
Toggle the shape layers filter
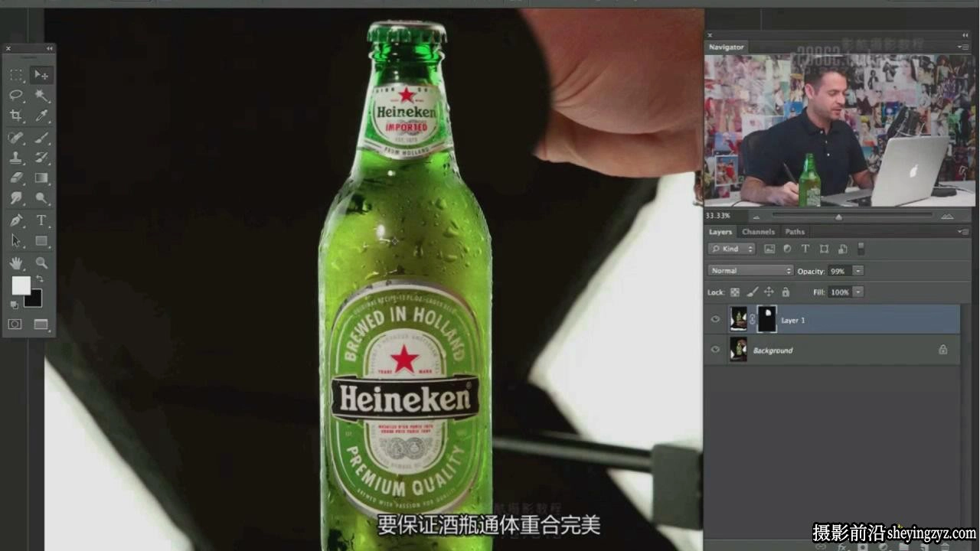824,249
